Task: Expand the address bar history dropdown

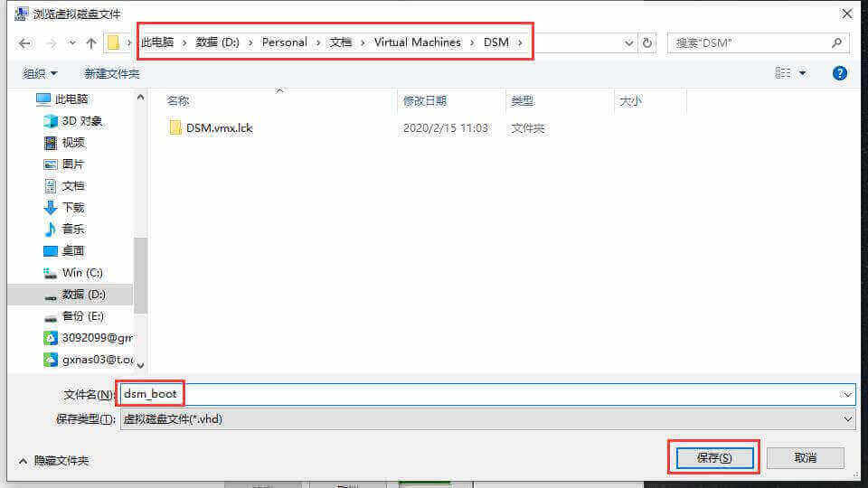Action: (629, 42)
